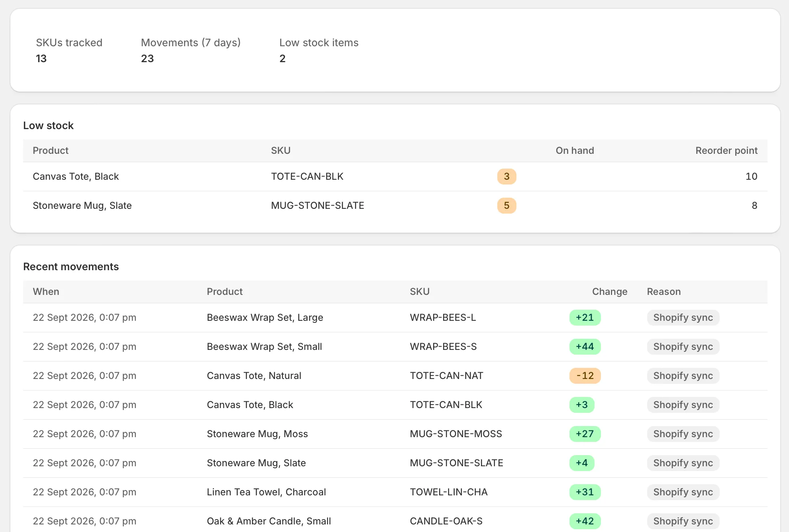
Task: Click the Change column header
Action: pyautogui.click(x=610, y=292)
